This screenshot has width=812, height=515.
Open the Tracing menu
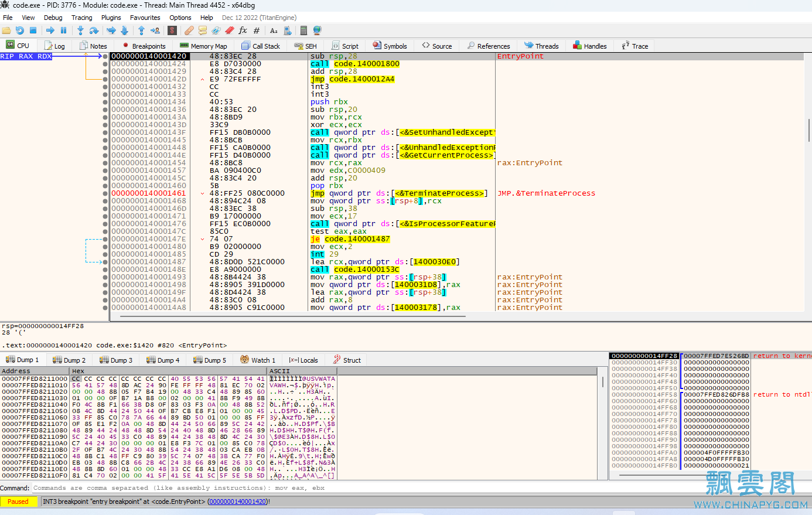[x=82, y=18]
